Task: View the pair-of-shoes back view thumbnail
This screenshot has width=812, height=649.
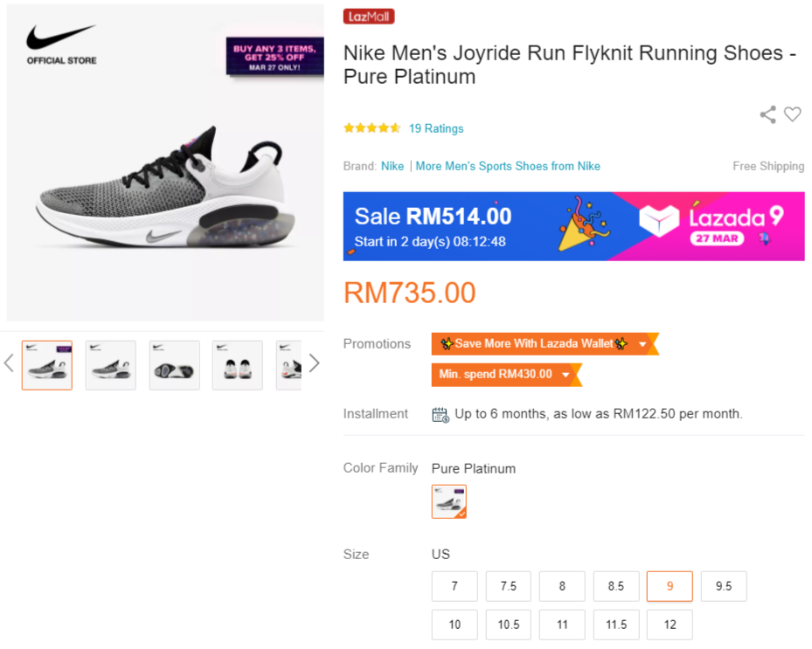Action: click(x=238, y=365)
